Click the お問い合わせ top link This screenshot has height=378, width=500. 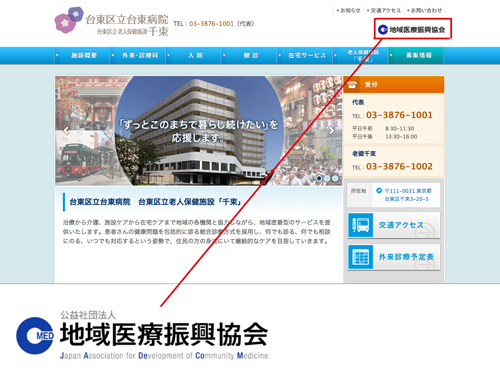[425, 11]
